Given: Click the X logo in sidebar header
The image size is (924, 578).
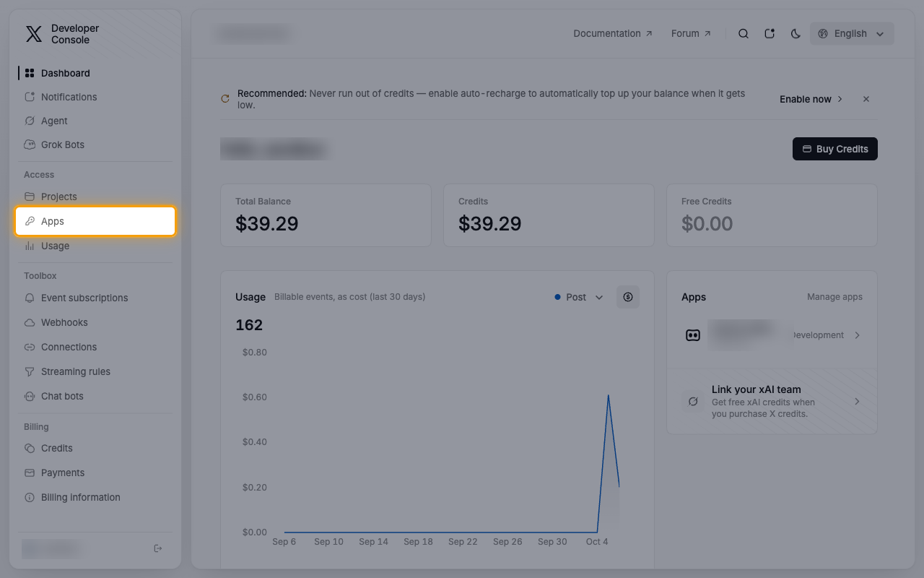Looking at the screenshot, I should click(x=34, y=34).
